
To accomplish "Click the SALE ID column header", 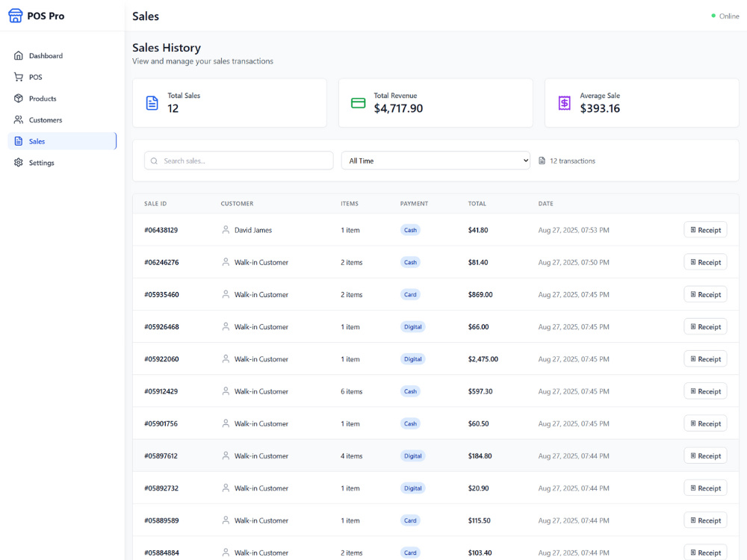I will 155,203.
